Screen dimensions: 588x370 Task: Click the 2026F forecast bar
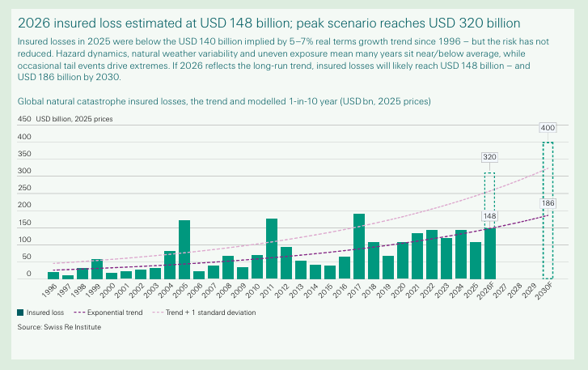pyautogui.click(x=490, y=253)
